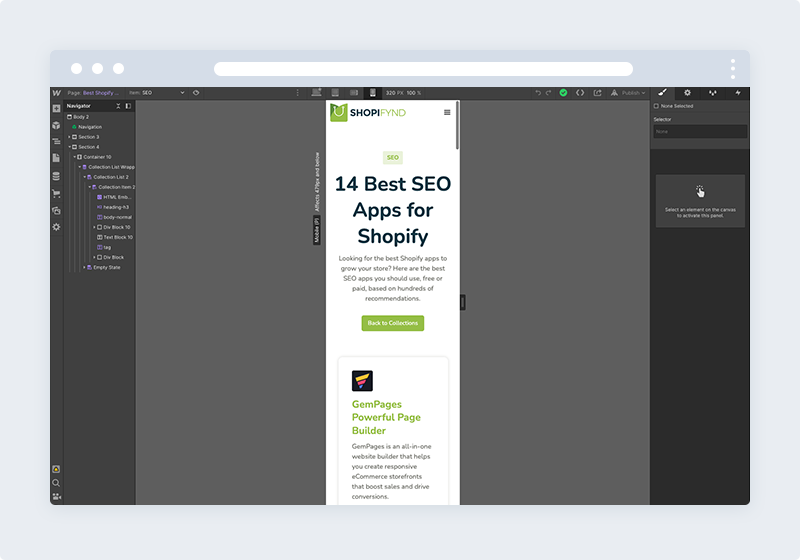Click the browser address bar
This screenshot has width=800, height=560.
tap(423, 69)
